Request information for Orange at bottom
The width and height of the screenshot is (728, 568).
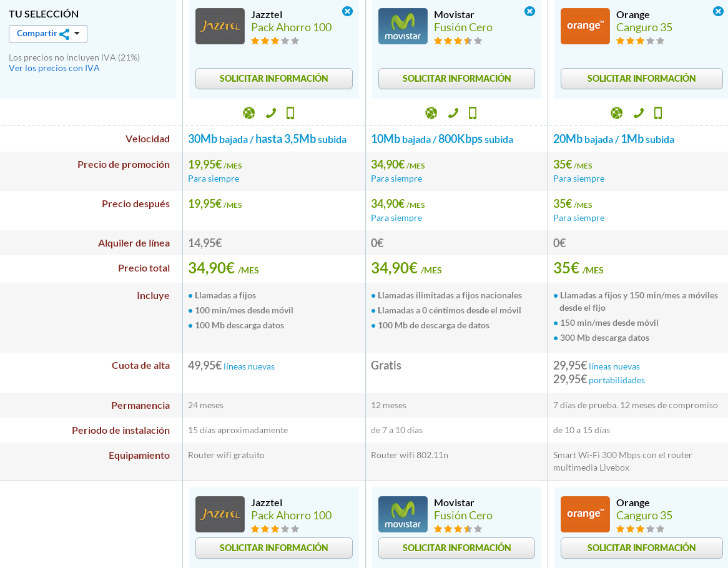coord(642,548)
